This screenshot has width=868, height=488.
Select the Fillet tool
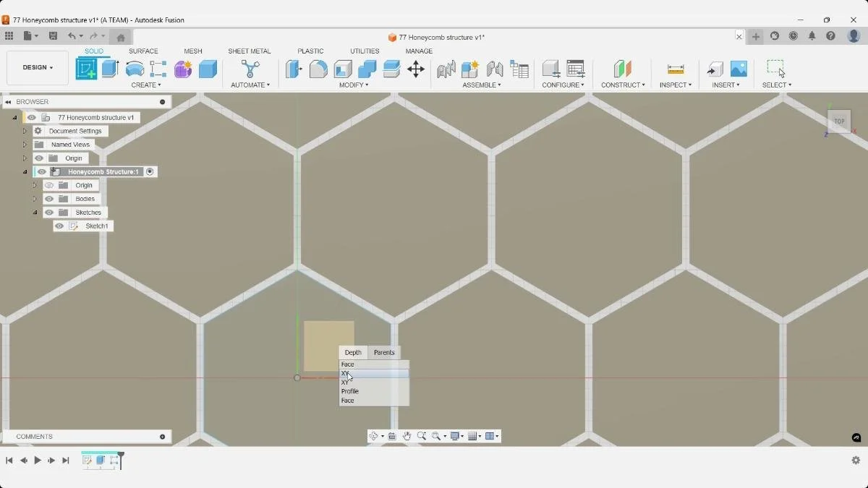coord(318,69)
